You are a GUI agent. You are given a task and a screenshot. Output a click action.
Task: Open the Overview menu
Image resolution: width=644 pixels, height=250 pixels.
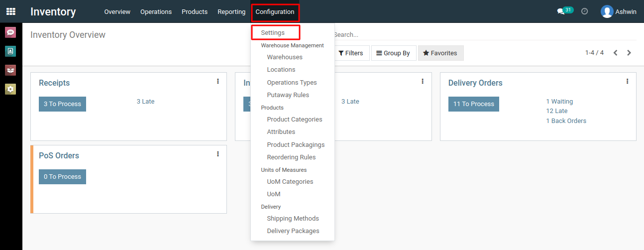point(117,11)
